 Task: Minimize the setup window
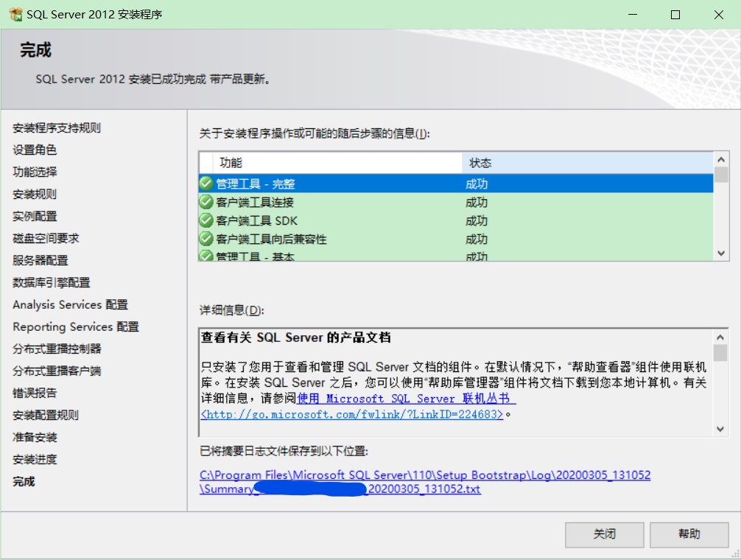point(633,15)
